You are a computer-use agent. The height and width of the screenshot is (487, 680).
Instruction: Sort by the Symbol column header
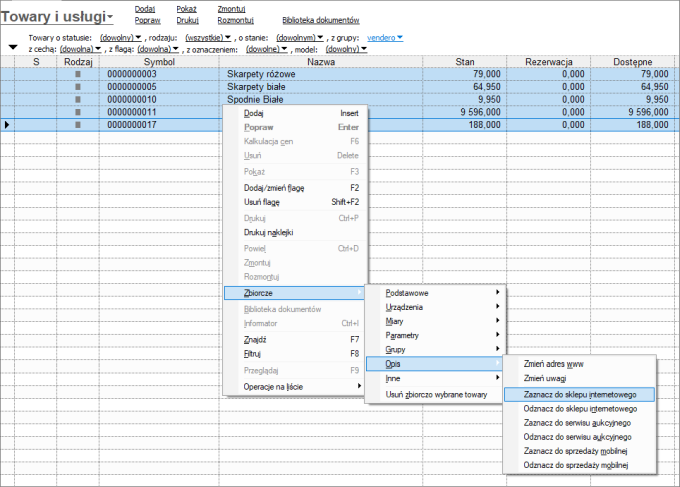(x=158, y=62)
